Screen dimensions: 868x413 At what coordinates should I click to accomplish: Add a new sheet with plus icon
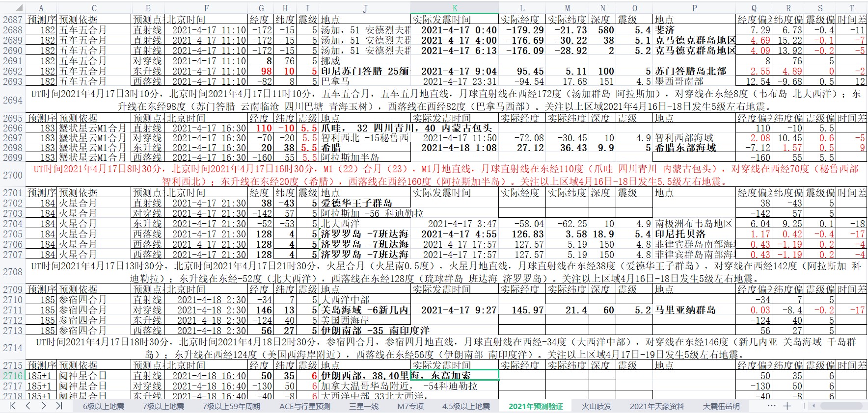coord(787,406)
